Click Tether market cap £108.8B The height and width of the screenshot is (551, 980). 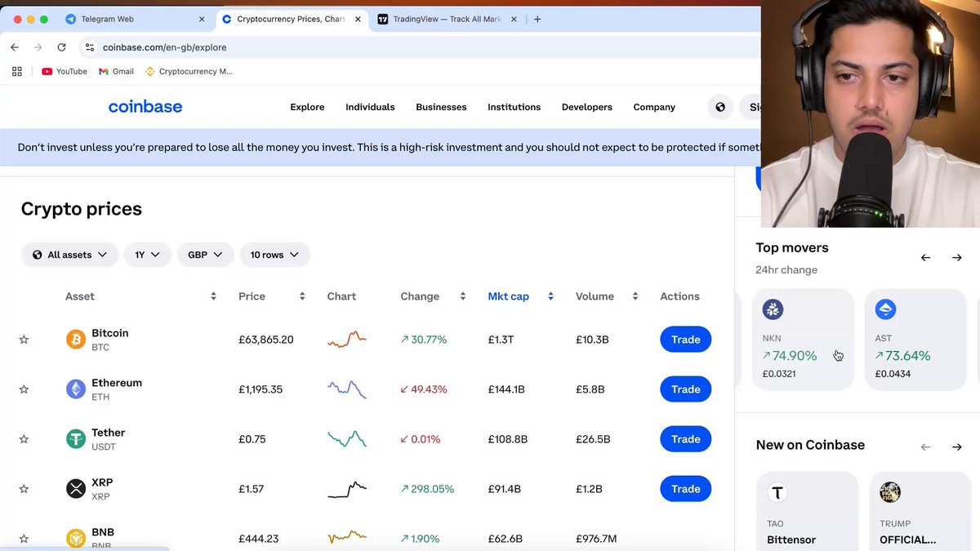point(507,439)
